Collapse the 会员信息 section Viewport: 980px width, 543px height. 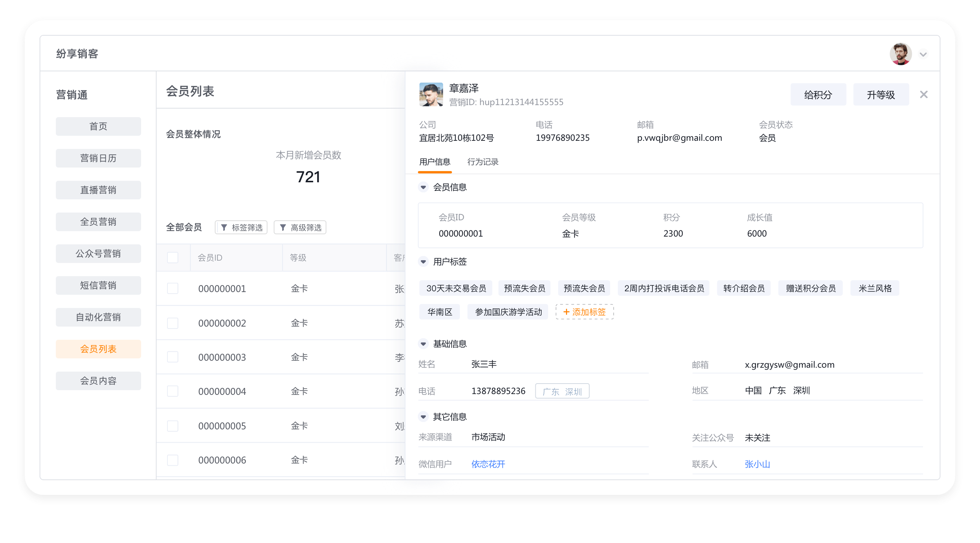point(423,187)
